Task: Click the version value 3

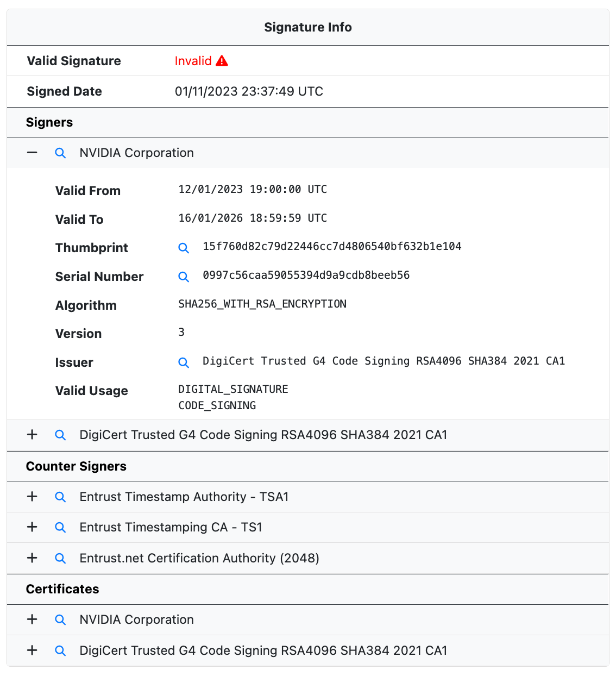Action: [181, 332]
